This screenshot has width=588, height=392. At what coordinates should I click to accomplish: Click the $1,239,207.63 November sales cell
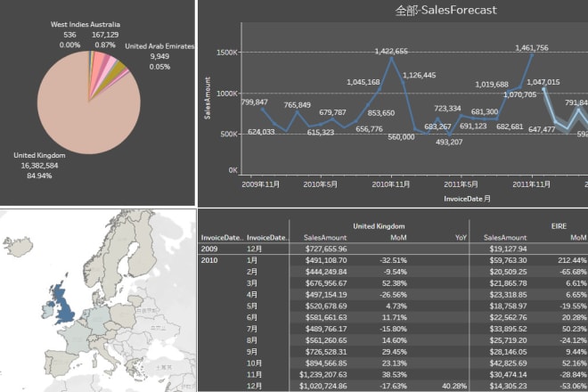tap(323, 374)
